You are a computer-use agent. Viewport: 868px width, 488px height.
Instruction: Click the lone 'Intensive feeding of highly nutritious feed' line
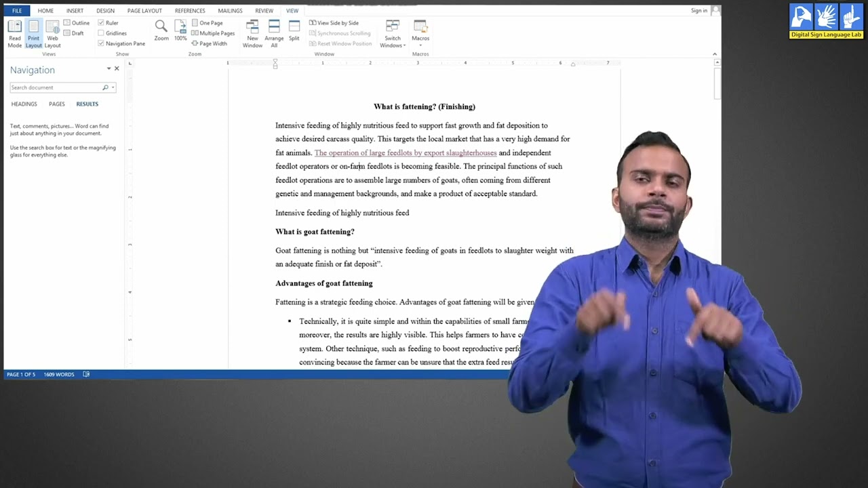(x=342, y=213)
